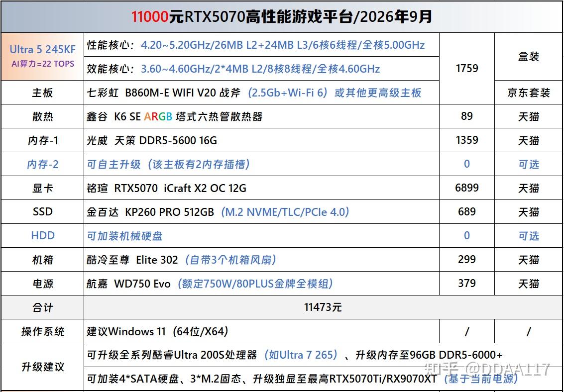
Task: Click the blue HDD row label
Action: pyautogui.click(x=42, y=236)
